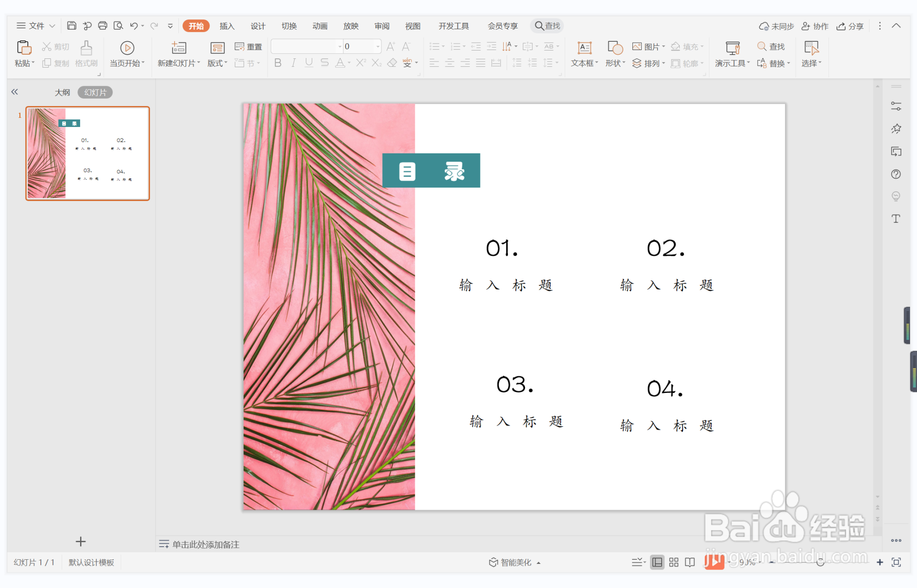Open the 插入 ribbon tab
This screenshot has height=588, width=917.
click(227, 26)
